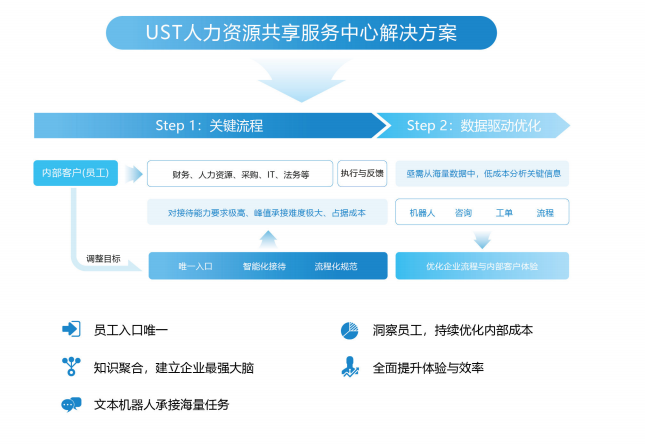The width and height of the screenshot is (645, 444).
Task: Click the 执行与反馈 box
Action: (362, 173)
